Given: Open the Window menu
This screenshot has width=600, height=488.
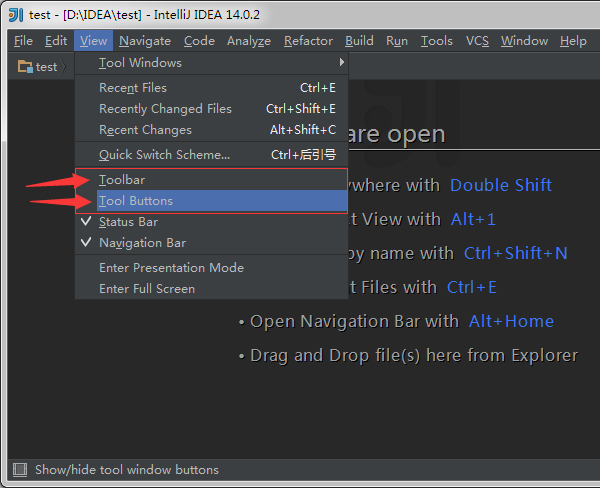Looking at the screenshot, I should 524,41.
